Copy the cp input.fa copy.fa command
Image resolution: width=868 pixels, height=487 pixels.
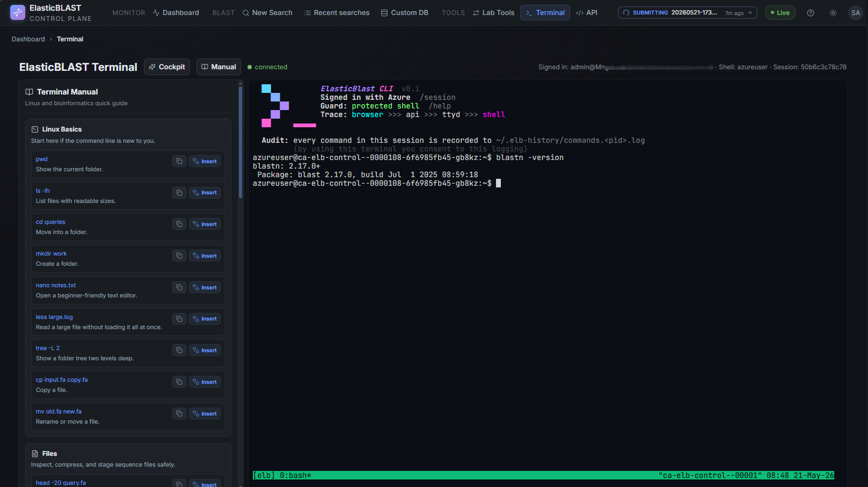point(179,382)
